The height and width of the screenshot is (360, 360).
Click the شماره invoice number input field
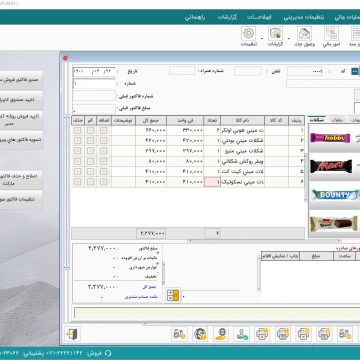coord(94,84)
